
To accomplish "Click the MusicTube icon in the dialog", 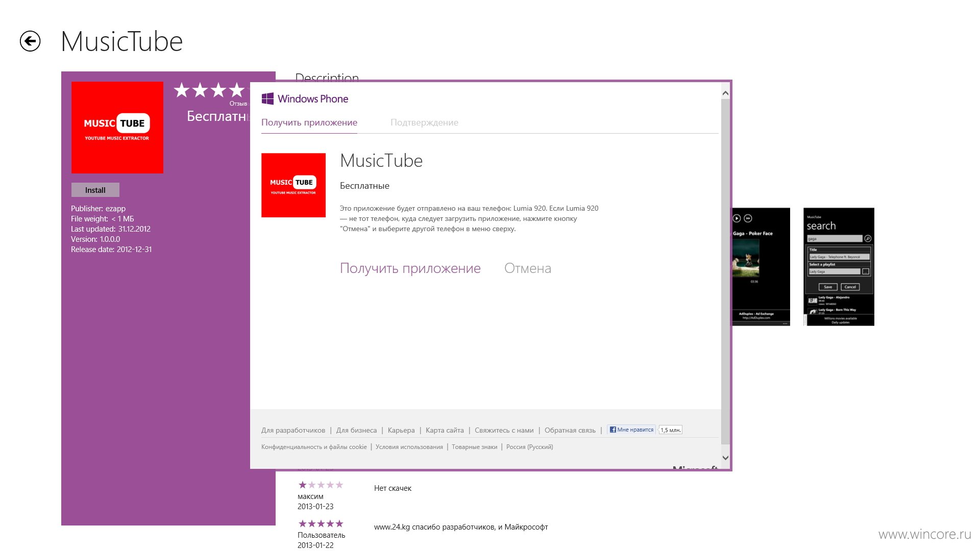I will point(293,185).
